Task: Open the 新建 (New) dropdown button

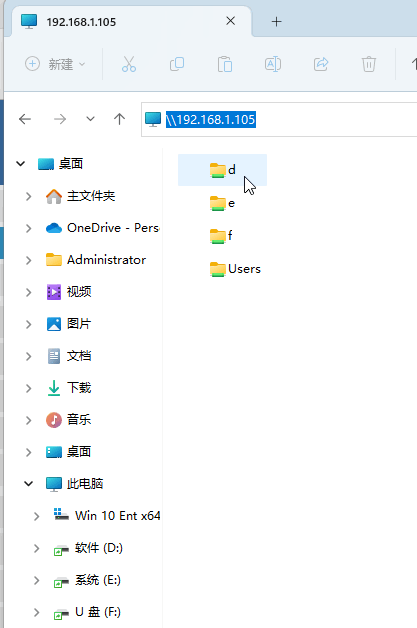Action: (55, 64)
